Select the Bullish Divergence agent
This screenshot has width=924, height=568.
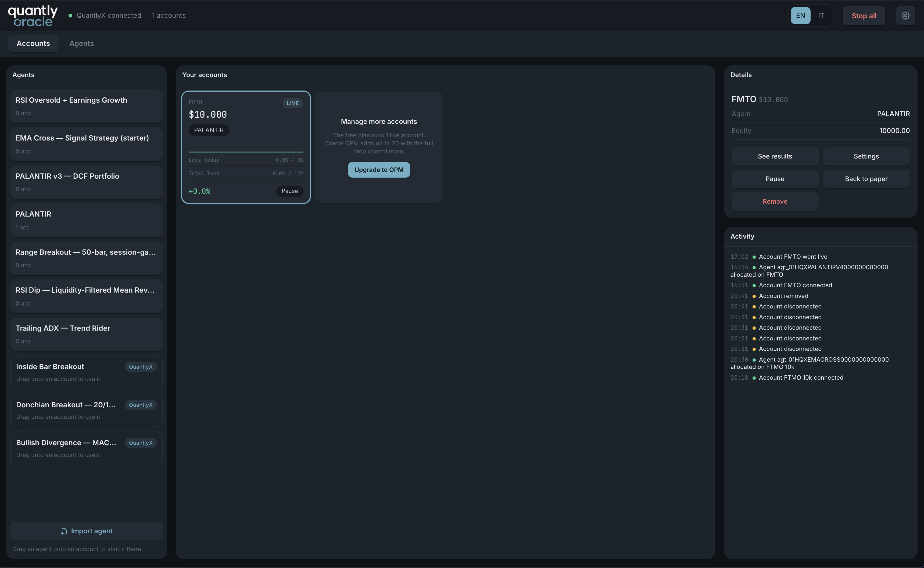[87, 448]
